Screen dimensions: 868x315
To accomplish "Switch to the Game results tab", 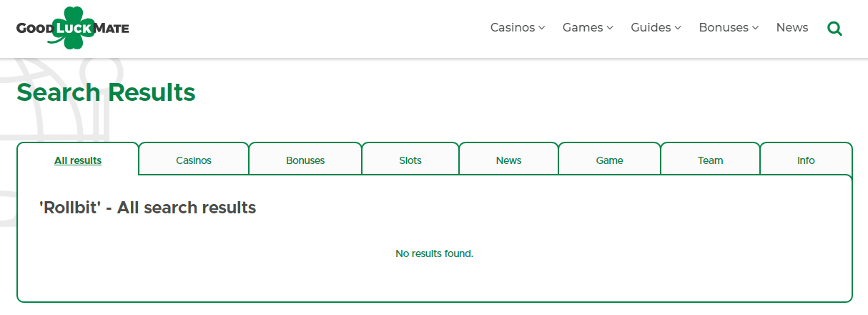I will click(609, 160).
